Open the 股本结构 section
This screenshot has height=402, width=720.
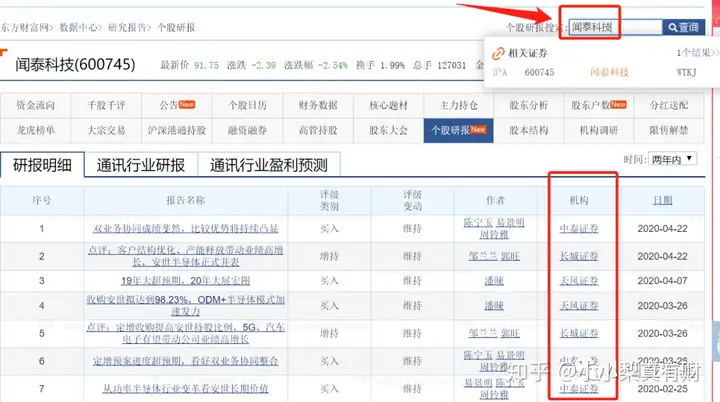tap(529, 130)
